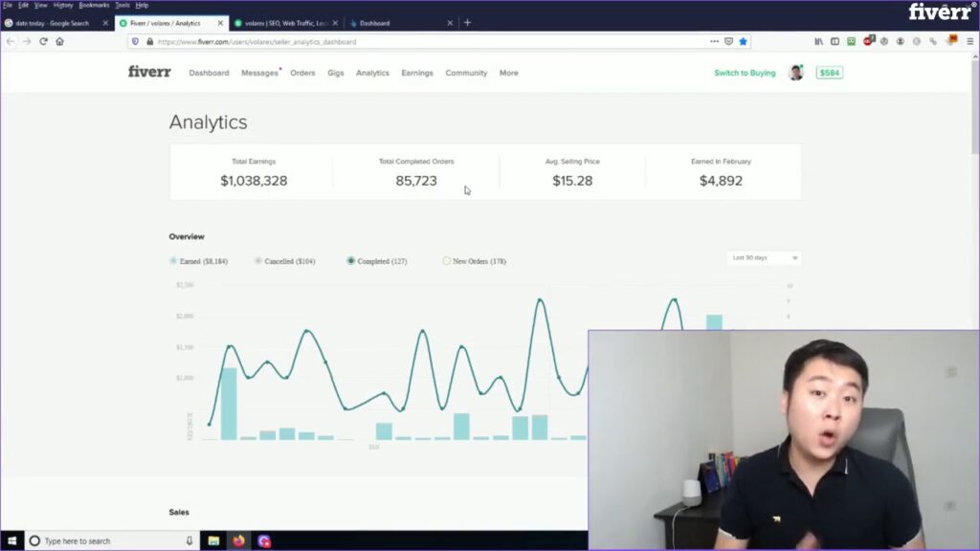Click the Earned in February $4,892 value
Screen dimensions: 980x551
coord(721,181)
